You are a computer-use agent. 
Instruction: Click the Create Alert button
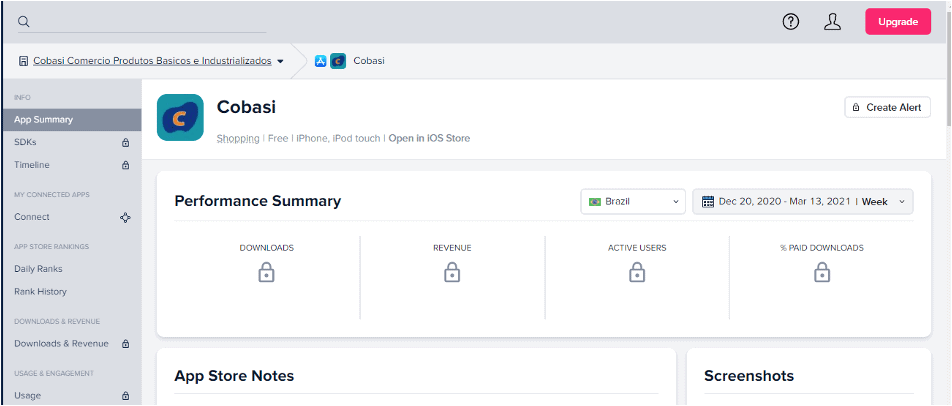pyautogui.click(x=887, y=107)
